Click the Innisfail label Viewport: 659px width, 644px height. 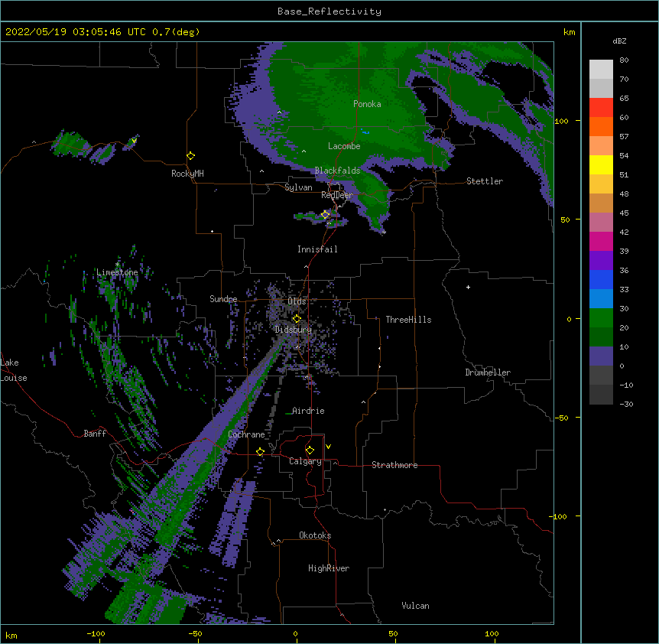point(317,249)
